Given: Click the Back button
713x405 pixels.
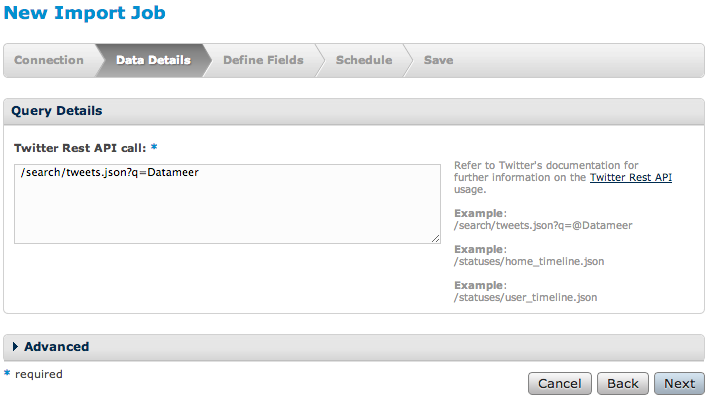Looking at the screenshot, I should [623, 384].
